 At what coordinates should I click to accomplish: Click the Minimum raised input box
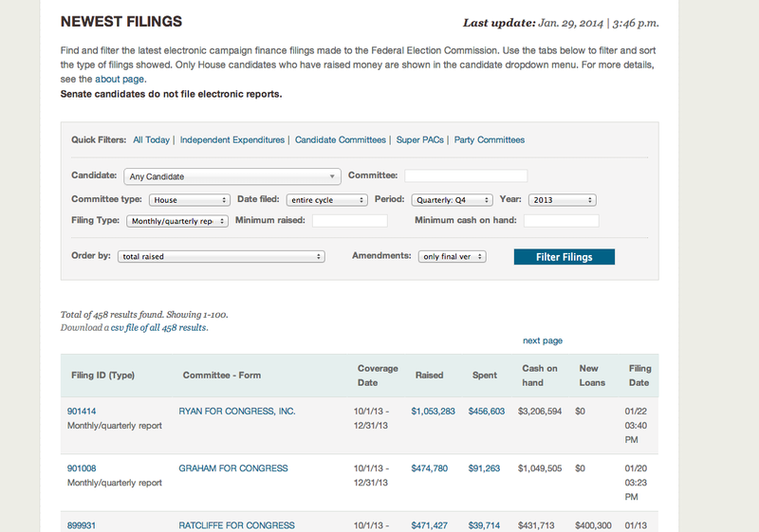point(349,221)
